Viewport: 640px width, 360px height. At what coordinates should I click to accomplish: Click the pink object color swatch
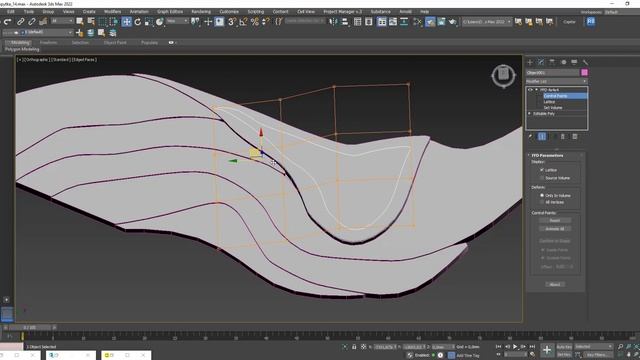[x=584, y=73]
